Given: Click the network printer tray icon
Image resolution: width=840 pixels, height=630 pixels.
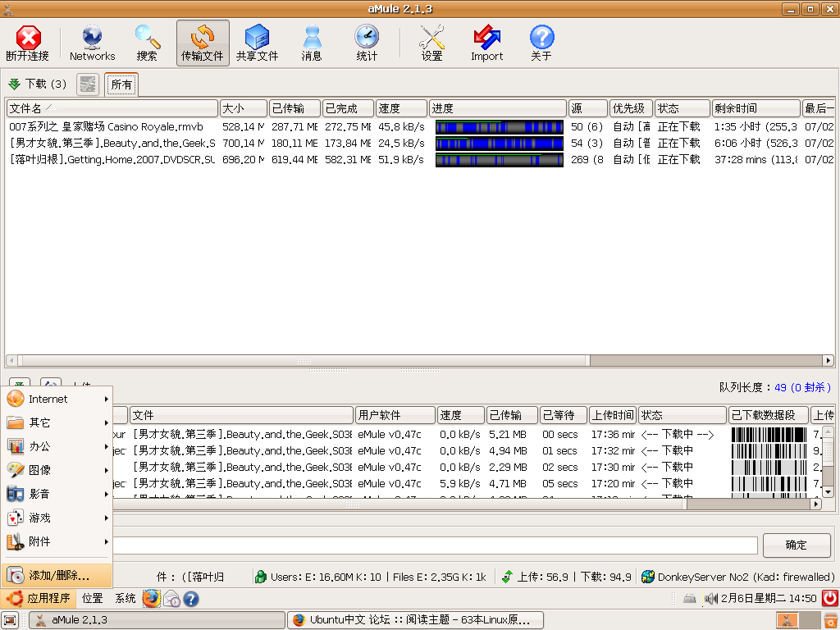Looking at the screenshot, I should coord(690,598).
